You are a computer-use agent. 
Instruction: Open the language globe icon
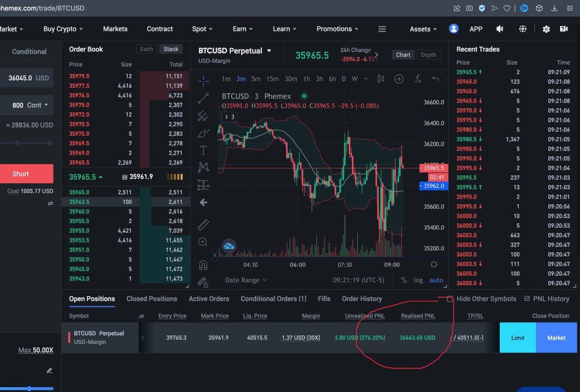click(x=522, y=29)
